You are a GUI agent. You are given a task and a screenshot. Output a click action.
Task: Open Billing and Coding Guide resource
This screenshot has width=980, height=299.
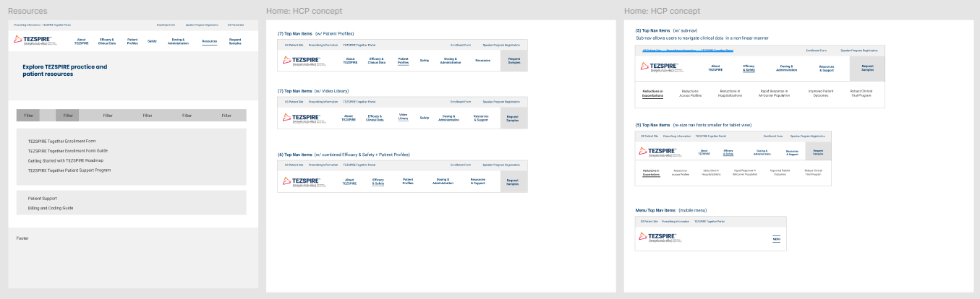pos(51,208)
